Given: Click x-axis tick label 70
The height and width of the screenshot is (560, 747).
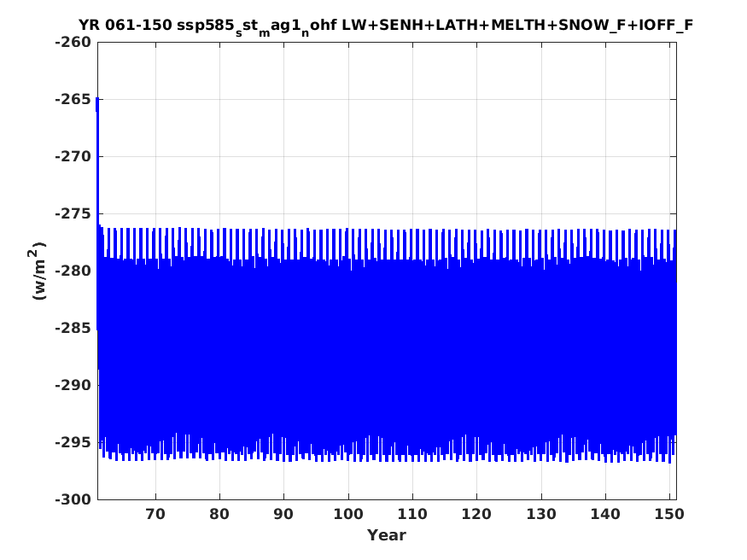Looking at the screenshot, I should [x=155, y=514].
